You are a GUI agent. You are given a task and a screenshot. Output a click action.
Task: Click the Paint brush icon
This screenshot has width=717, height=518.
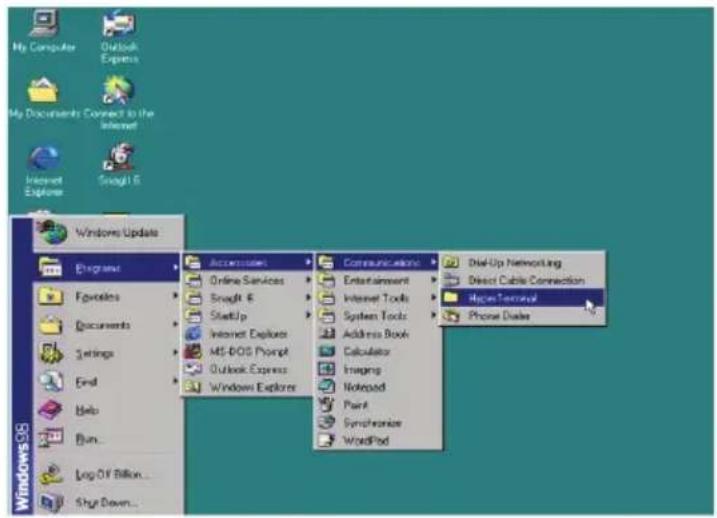pyautogui.click(x=327, y=405)
